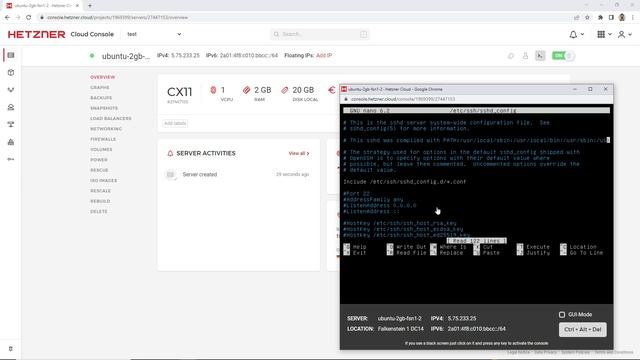Click the ubuntu-2gb server name heading
640x360 pixels.
click(126, 56)
